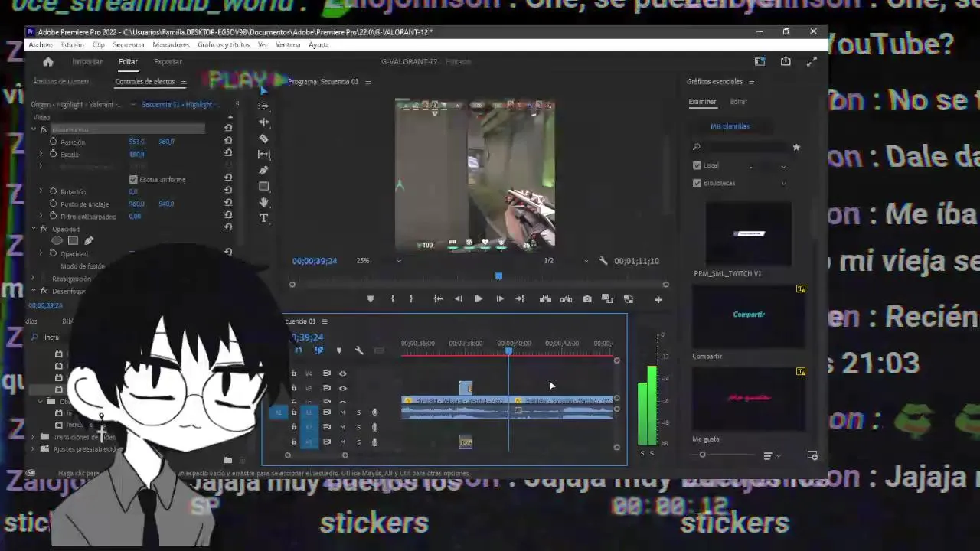Reset the Posición parameter
Viewport: 980px width, 551px height.
(x=228, y=141)
